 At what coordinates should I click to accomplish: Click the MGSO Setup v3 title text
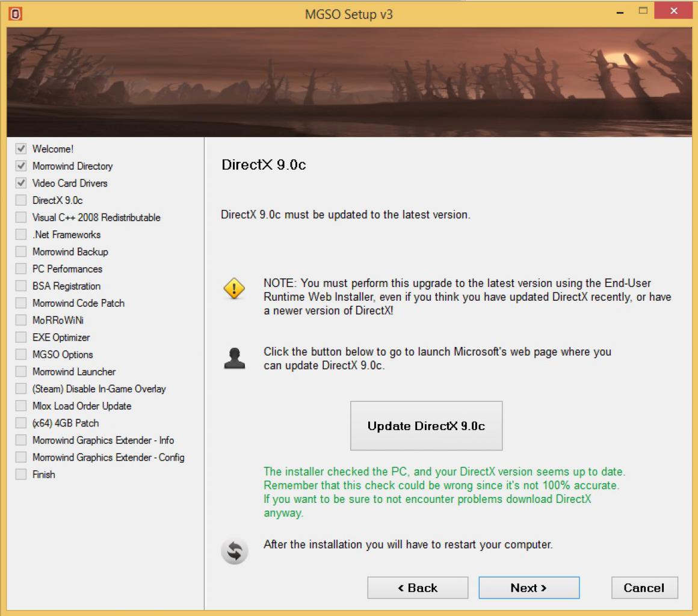click(x=348, y=14)
